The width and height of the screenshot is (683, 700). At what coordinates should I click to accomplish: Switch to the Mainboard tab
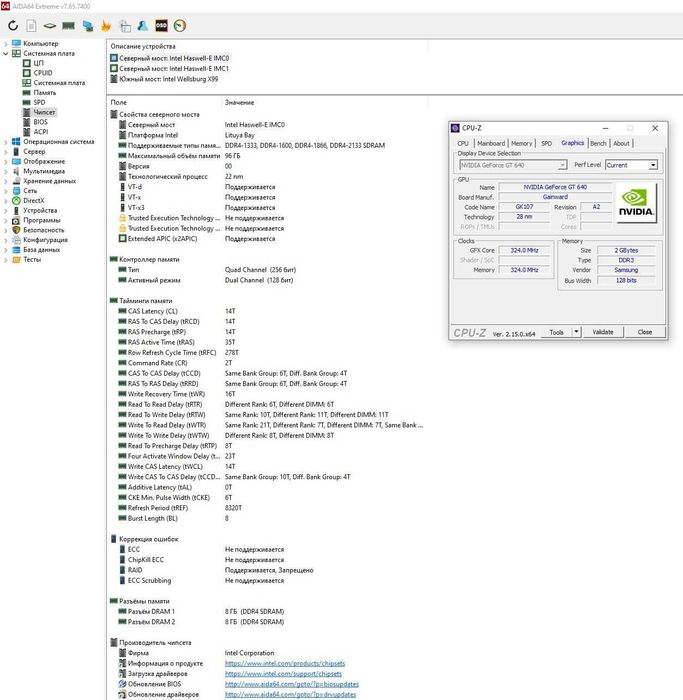pyautogui.click(x=491, y=143)
